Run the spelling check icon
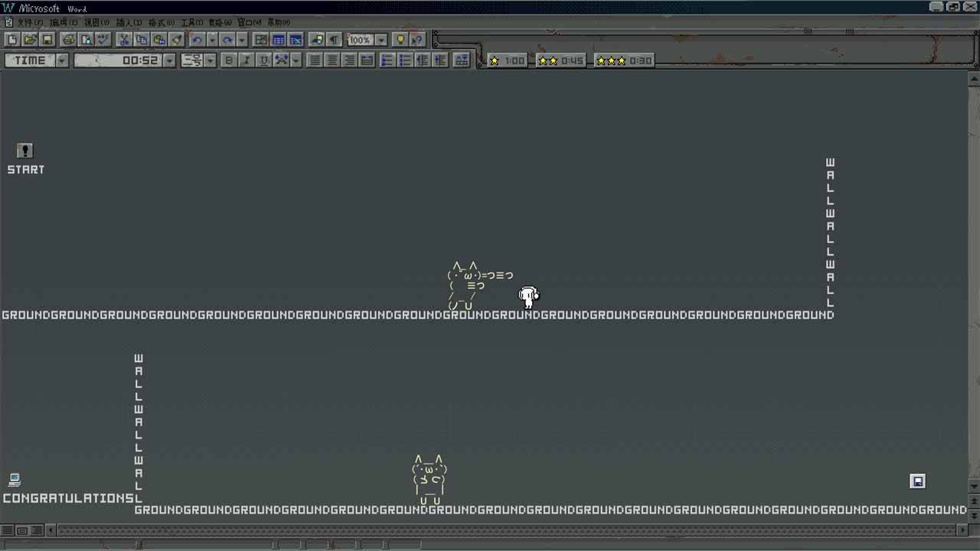The height and width of the screenshot is (551, 980). (x=103, y=40)
